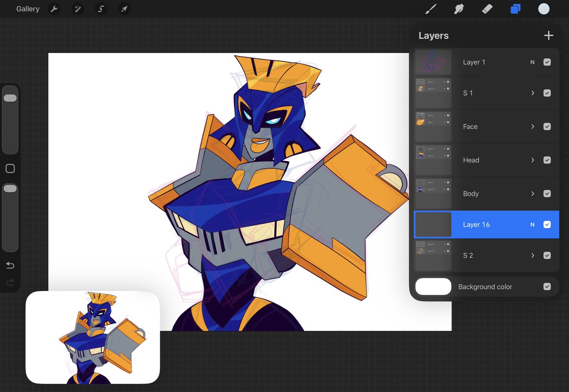Select the S 1 group thumbnail
This screenshot has width=569, height=392.
click(x=433, y=93)
